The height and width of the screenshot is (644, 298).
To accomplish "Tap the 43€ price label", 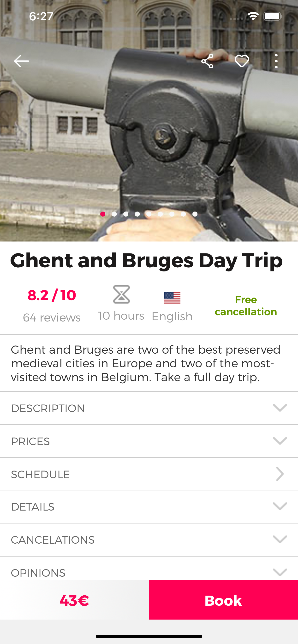I will (74, 600).
